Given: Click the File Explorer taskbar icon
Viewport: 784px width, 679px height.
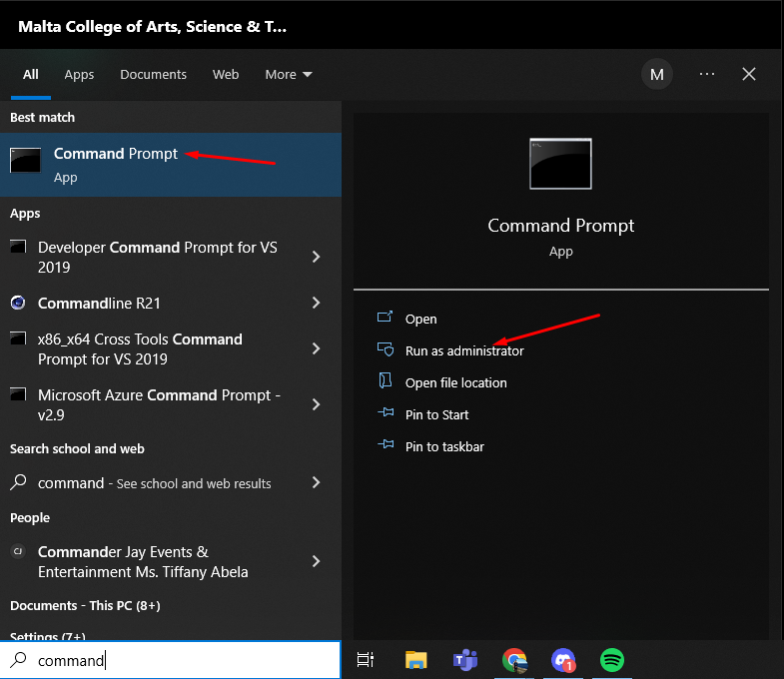Looking at the screenshot, I should 415,659.
